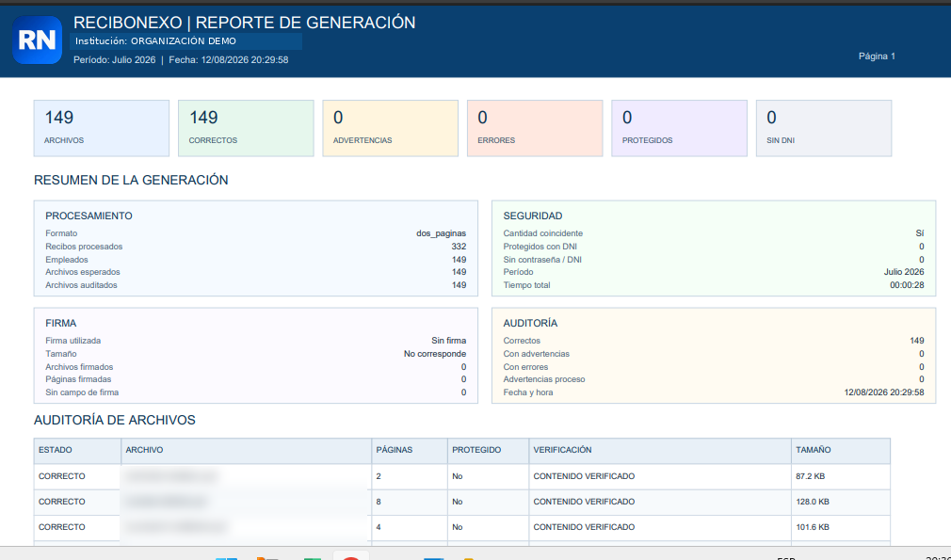The width and height of the screenshot is (951, 560).
Task: Select CORRECTO status in the 128.0 KB row
Action: point(62,502)
